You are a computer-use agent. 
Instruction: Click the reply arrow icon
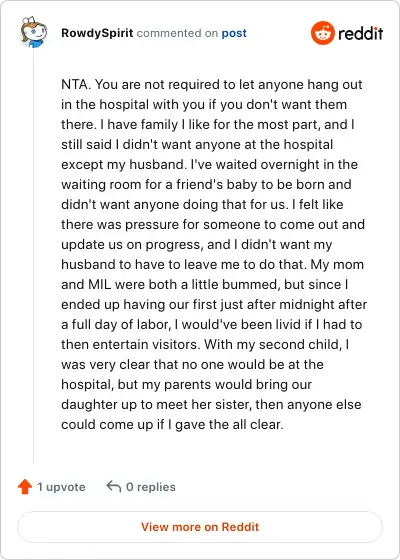[x=114, y=486]
